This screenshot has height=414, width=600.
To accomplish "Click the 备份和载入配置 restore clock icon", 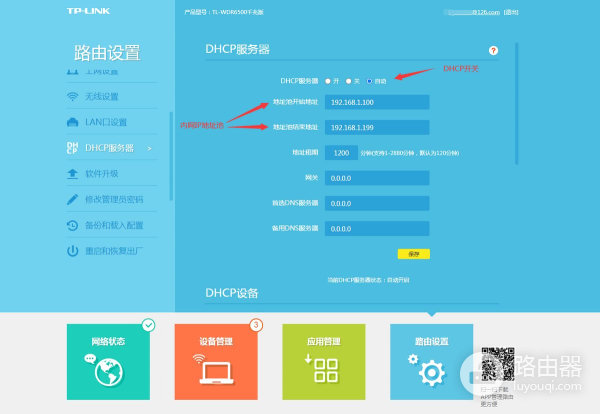I will [72, 225].
